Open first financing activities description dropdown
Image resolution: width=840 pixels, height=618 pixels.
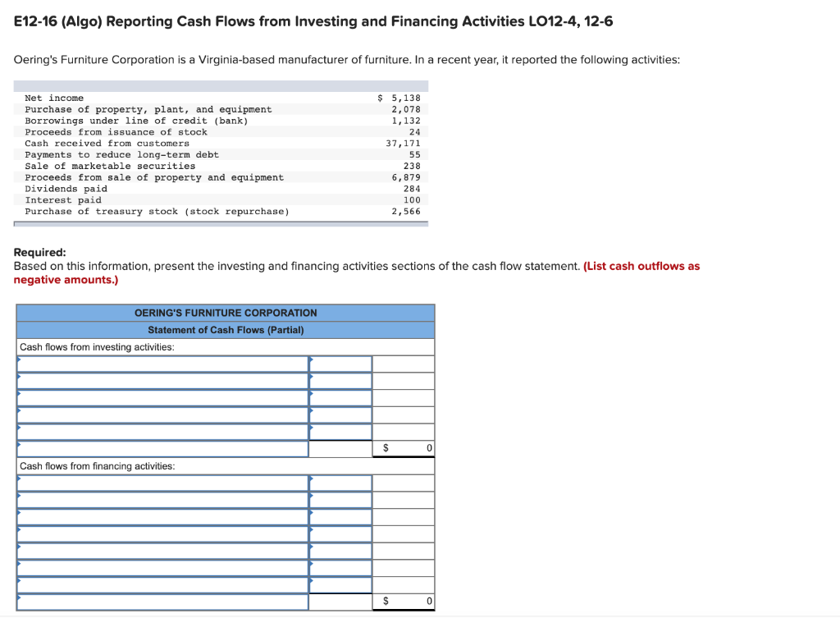click(162, 483)
